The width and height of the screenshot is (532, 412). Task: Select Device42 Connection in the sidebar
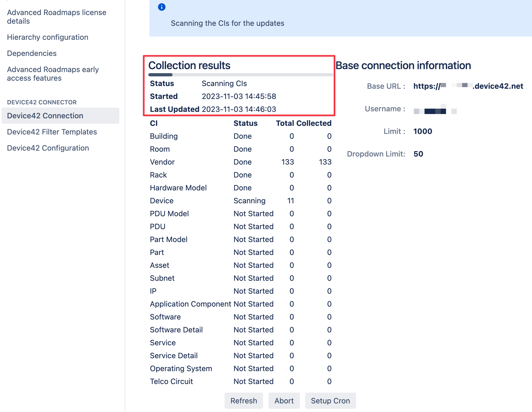[45, 116]
